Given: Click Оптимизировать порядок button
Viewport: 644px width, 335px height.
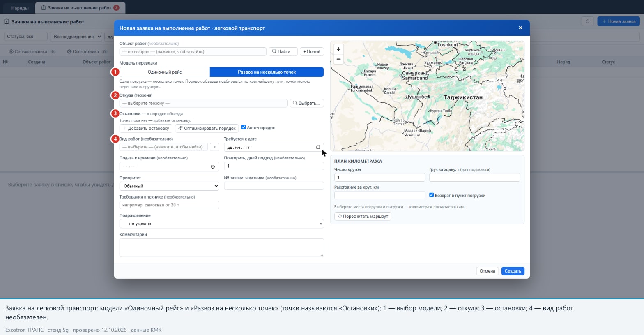Looking at the screenshot, I should [207, 128].
